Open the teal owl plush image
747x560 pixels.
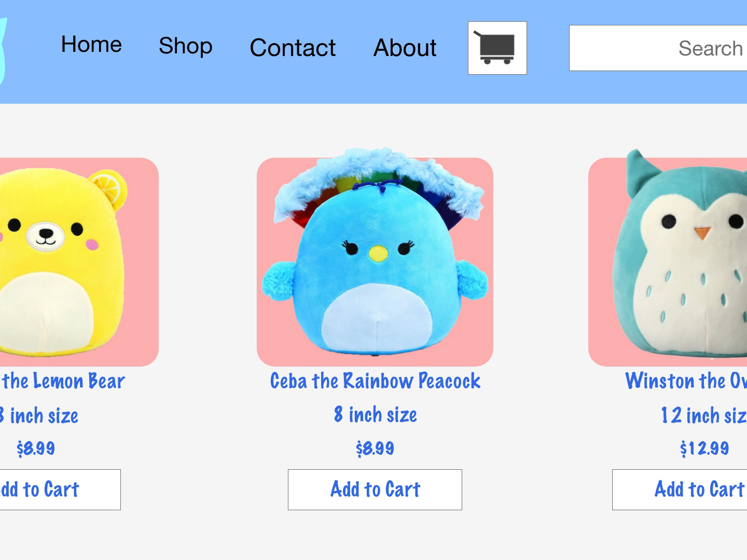[668, 258]
